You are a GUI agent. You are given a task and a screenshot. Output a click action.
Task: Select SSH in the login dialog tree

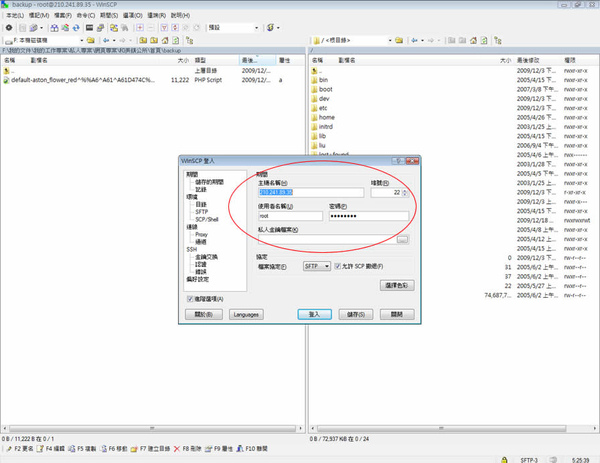191,249
